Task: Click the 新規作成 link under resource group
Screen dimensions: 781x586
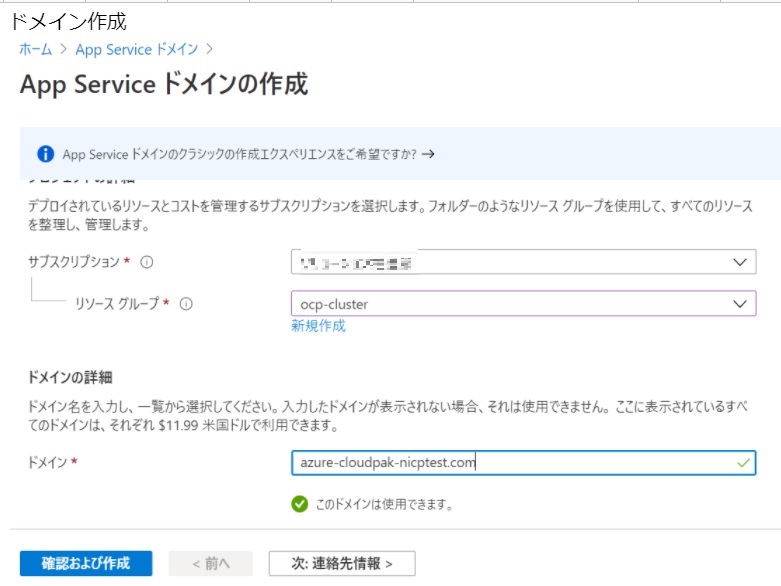Action: (x=318, y=326)
